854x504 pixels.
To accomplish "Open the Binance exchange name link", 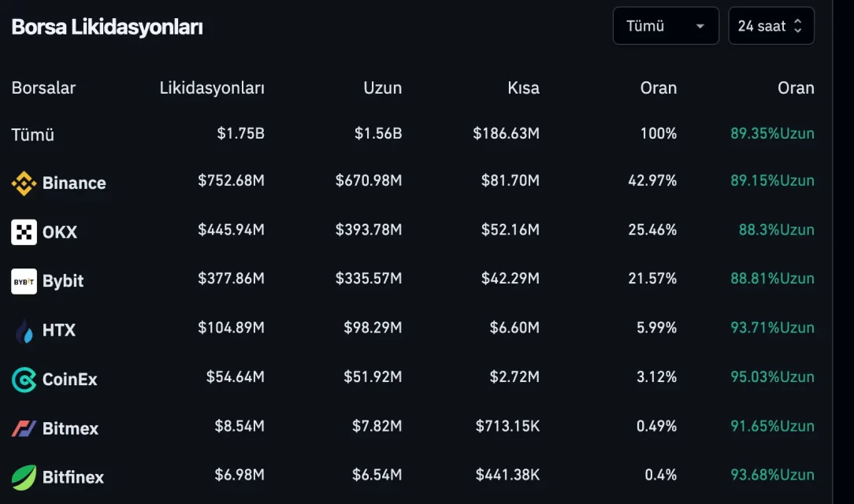I will [x=74, y=183].
